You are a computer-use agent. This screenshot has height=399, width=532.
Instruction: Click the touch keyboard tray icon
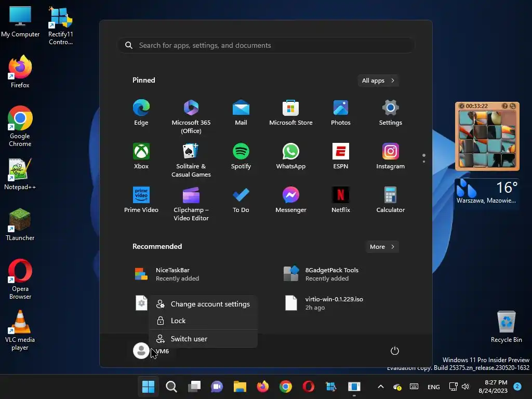414,387
